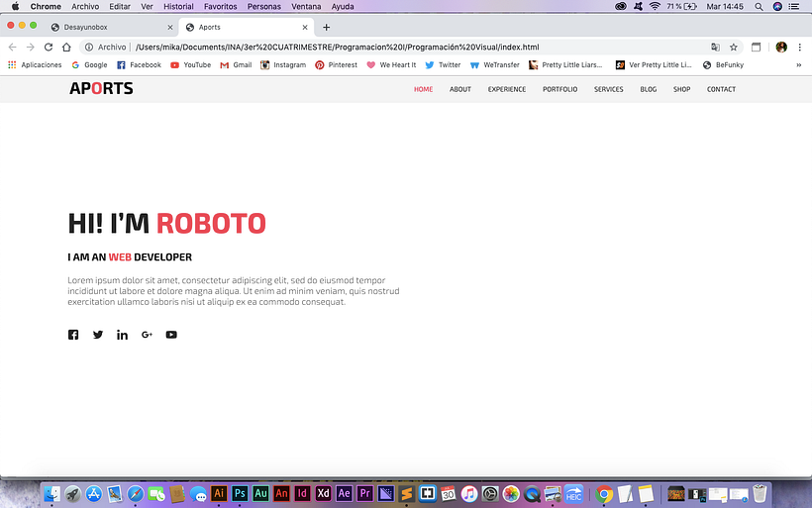The width and height of the screenshot is (812, 508).
Task: Open the Aplicaciones apps shortcut
Action: 35,65
